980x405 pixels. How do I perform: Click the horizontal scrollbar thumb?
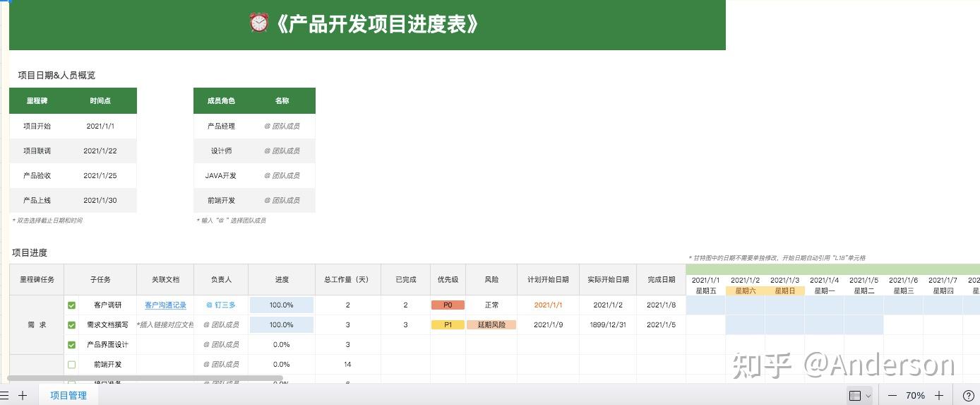pos(145,379)
